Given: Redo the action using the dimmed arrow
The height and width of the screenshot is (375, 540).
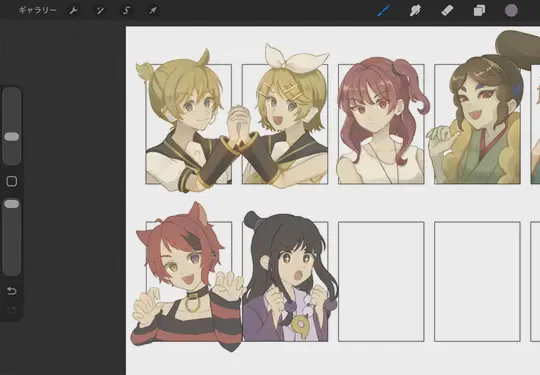Looking at the screenshot, I should (12, 311).
